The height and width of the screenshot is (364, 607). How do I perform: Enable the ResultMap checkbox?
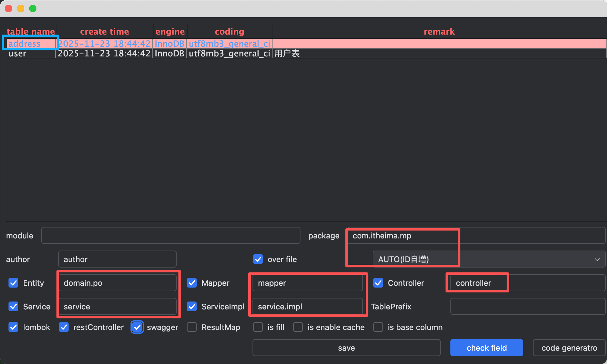[192, 327]
